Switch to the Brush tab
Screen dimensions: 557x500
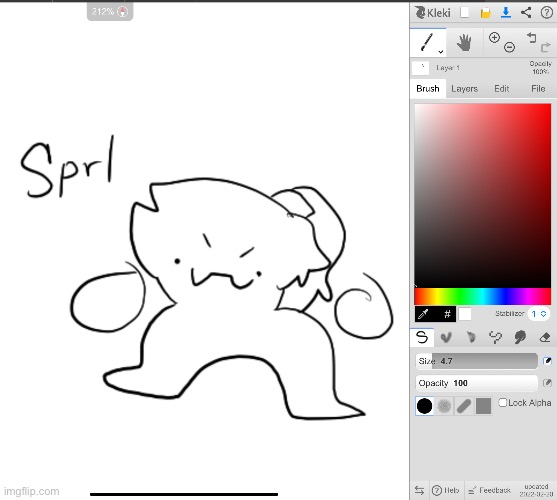coord(428,88)
